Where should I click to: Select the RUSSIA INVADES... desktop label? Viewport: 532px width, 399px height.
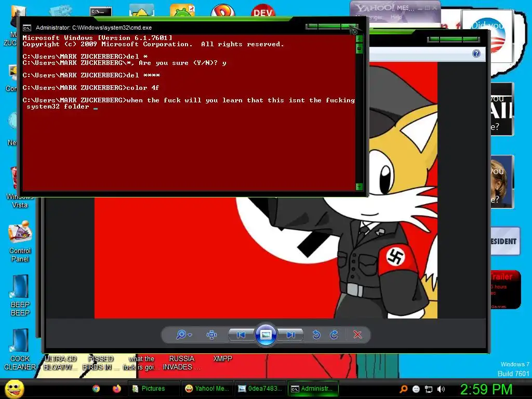click(181, 363)
